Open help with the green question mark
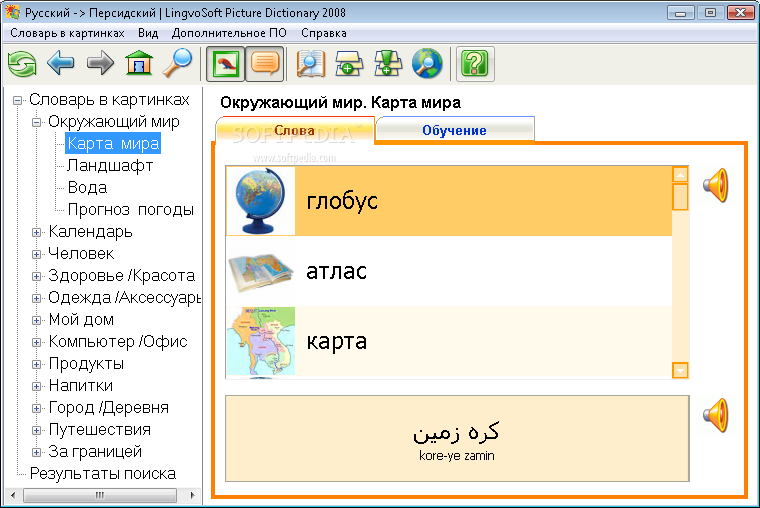 (475, 64)
